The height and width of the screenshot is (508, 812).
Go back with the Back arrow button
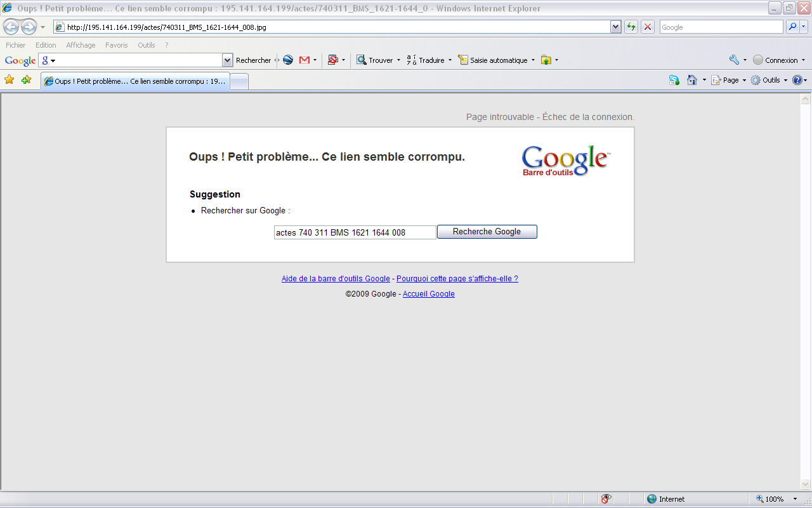11,27
